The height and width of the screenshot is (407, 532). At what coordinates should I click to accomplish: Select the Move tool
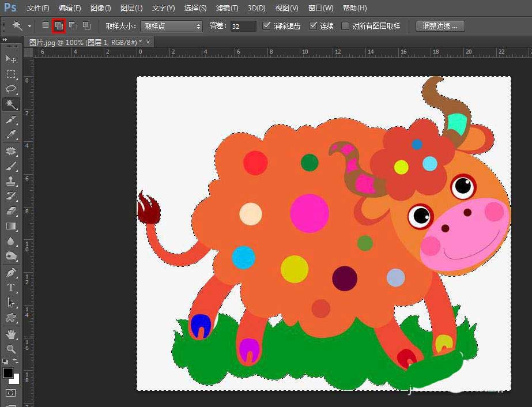(11, 59)
